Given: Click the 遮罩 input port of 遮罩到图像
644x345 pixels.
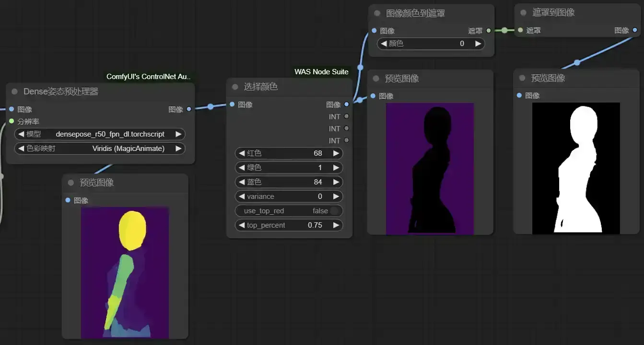Looking at the screenshot, I should point(520,30).
